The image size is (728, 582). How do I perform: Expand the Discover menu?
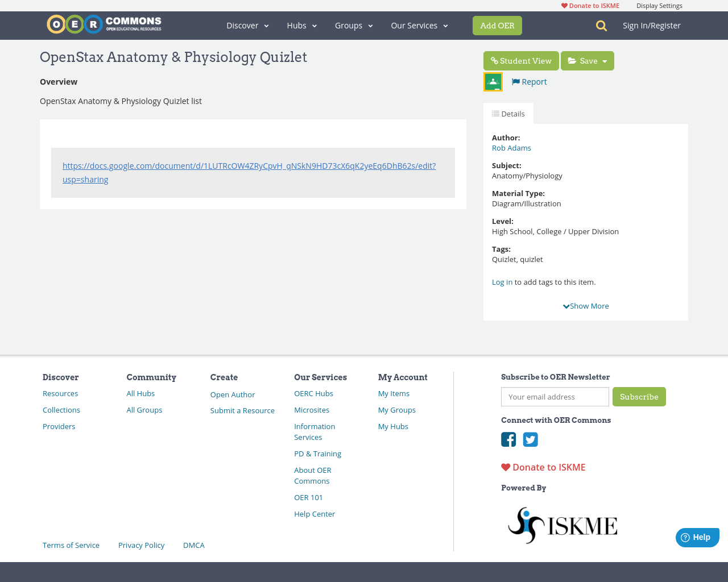(x=247, y=26)
